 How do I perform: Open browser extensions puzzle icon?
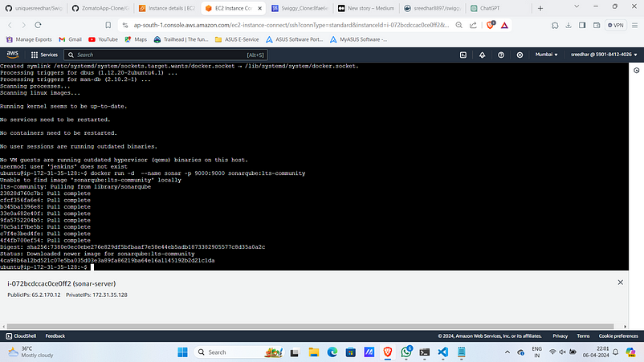click(x=555, y=25)
